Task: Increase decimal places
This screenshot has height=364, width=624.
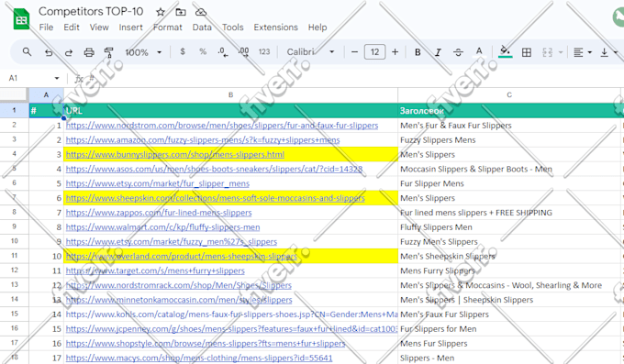Action: coord(243,52)
